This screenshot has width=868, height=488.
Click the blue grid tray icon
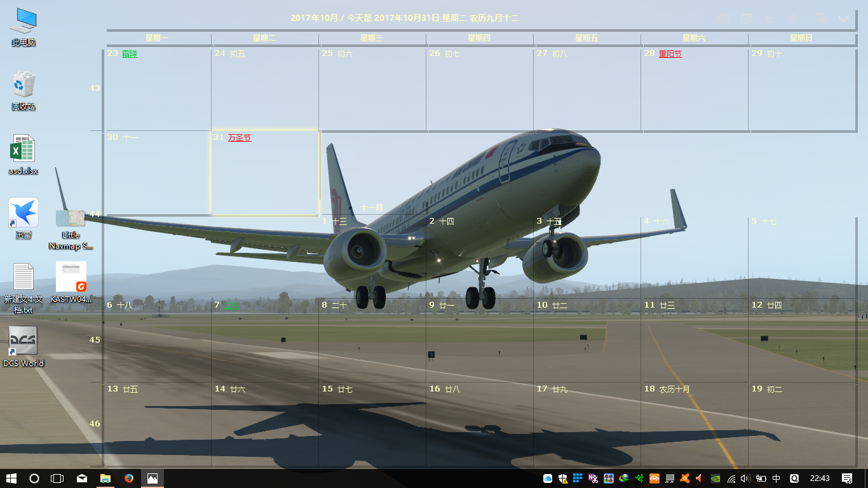578,478
